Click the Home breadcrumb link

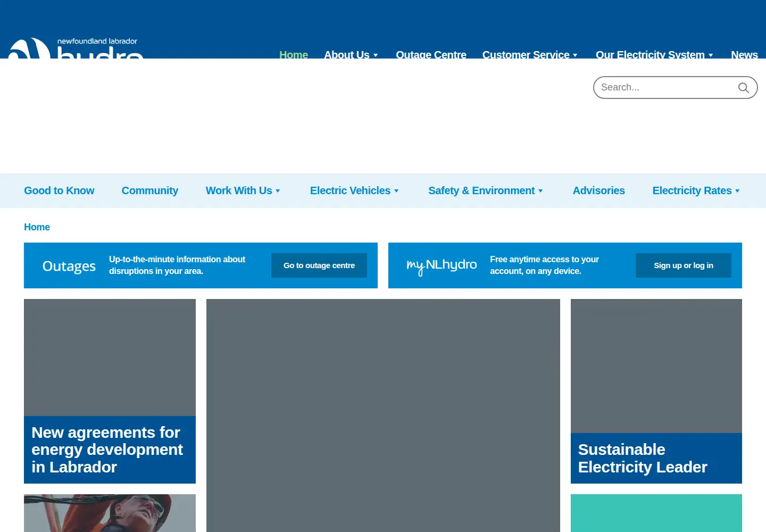point(37,227)
